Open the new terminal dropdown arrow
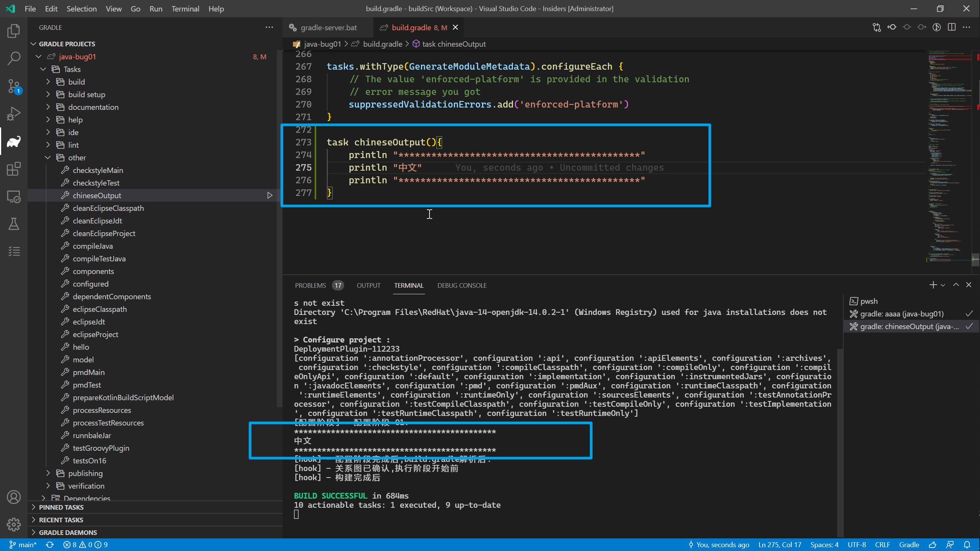This screenshot has width=980, height=551. coord(943,285)
